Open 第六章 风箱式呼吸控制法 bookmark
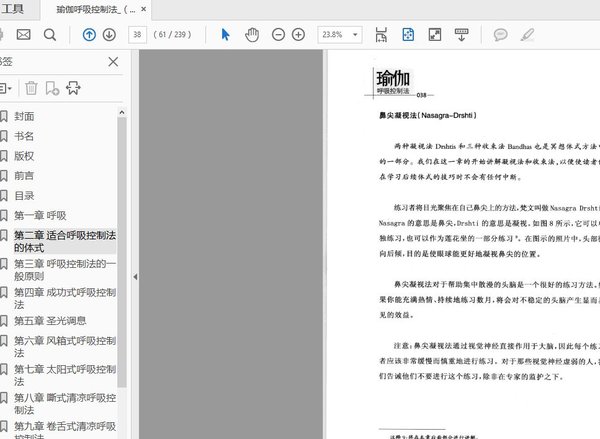600x439 pixels. click(x=65, y=347)
